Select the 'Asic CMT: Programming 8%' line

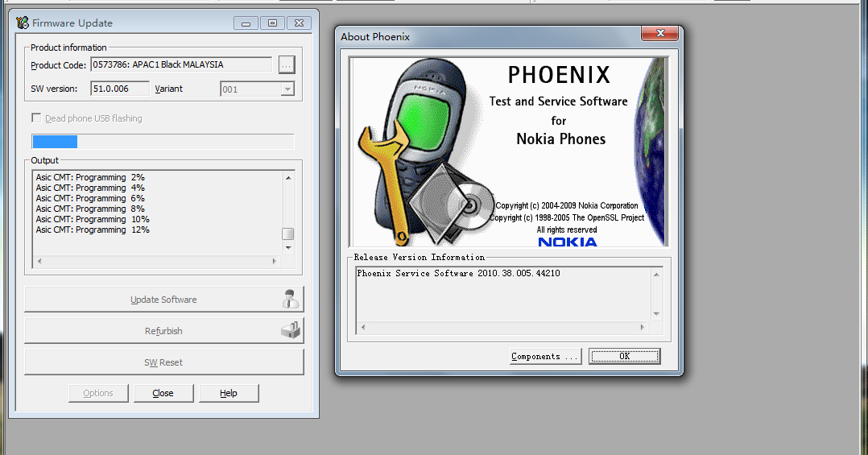90,209
